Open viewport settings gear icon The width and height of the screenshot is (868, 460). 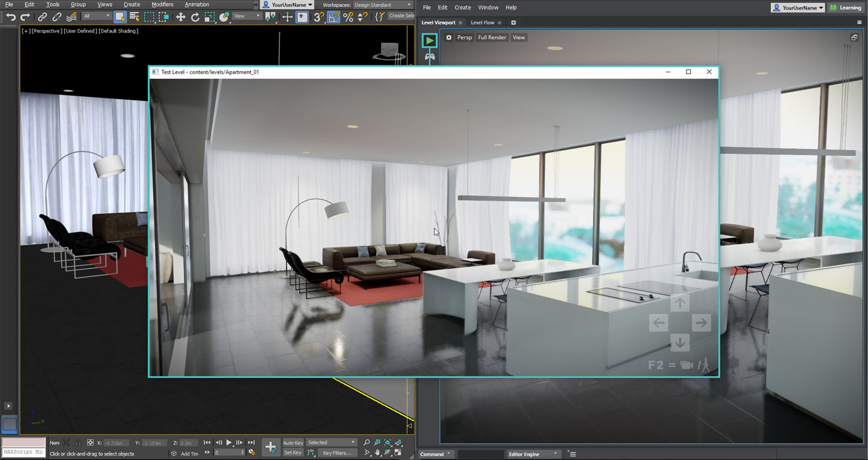tap(449, 38)
